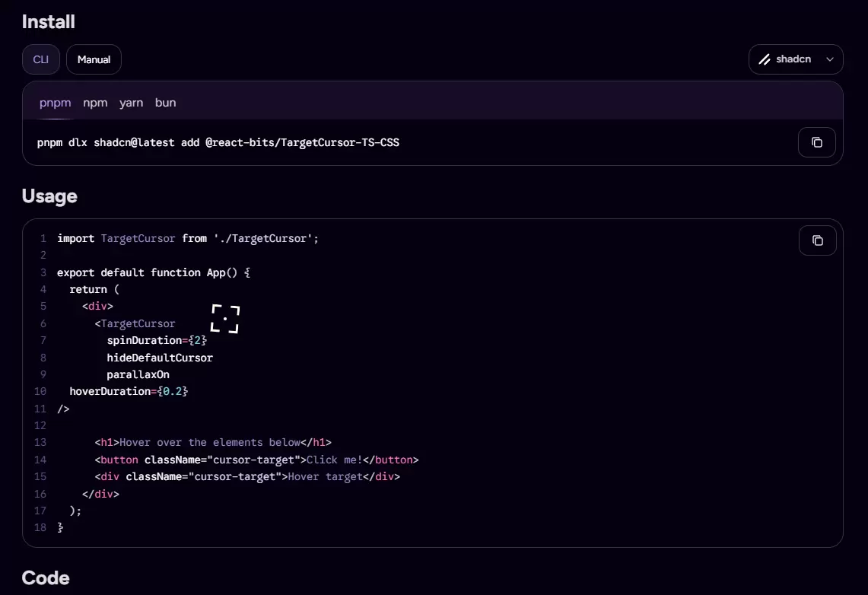Click the hideDefaultCursor prop
Image resolution: width=868 pixels, height=595 pixels.
tap(160, 358)
